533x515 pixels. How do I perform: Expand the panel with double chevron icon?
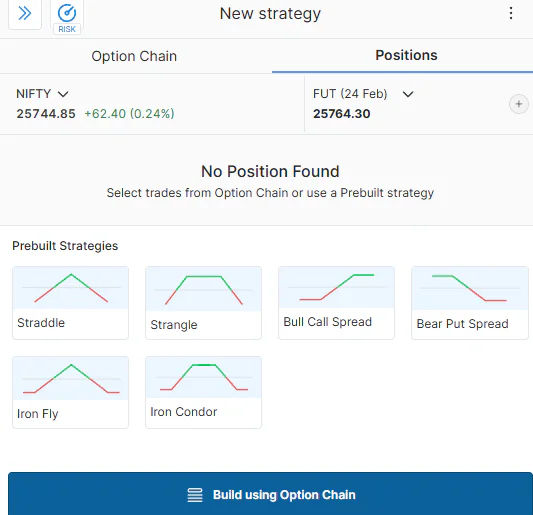click(25, 14)
